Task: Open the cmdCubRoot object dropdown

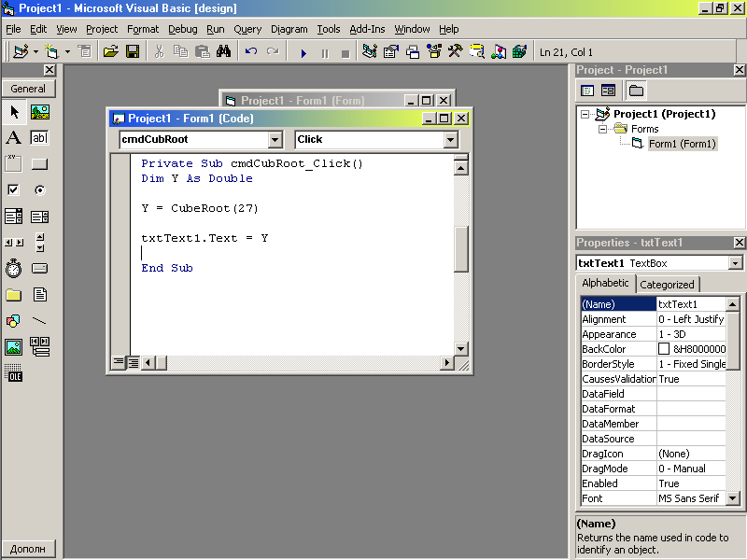Action: (x=275, y=139)
